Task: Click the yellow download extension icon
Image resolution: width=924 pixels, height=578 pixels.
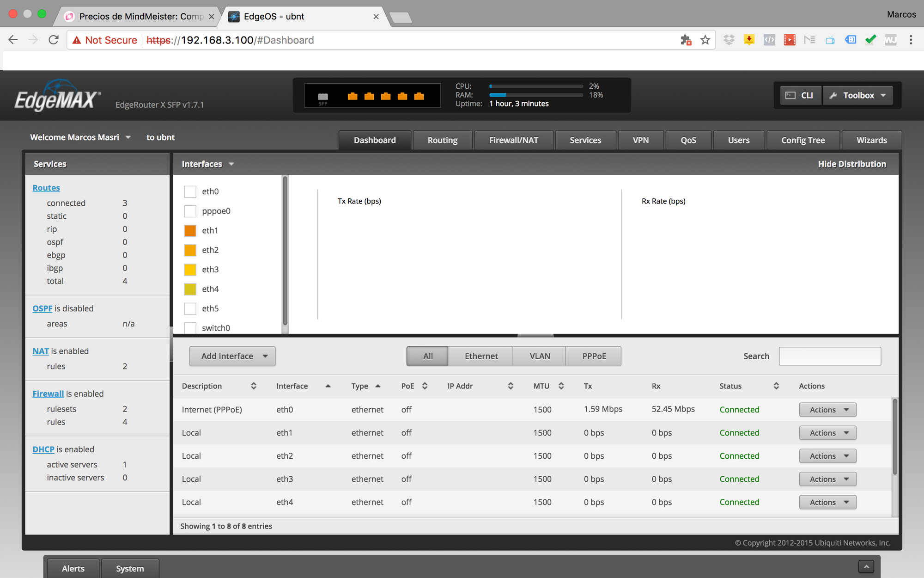Action: [x=749, y=40]
